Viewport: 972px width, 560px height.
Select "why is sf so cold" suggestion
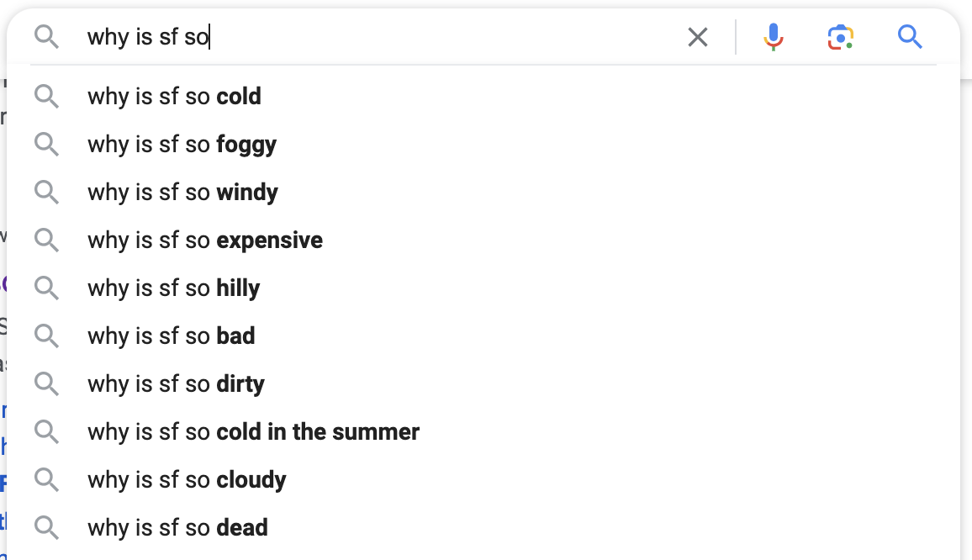click(174, 97)
